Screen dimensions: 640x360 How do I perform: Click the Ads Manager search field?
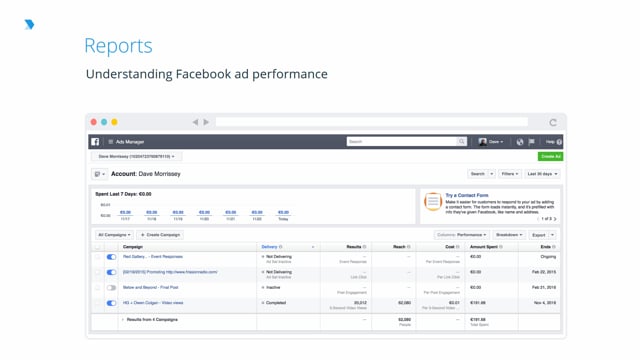tap(402, 141)
